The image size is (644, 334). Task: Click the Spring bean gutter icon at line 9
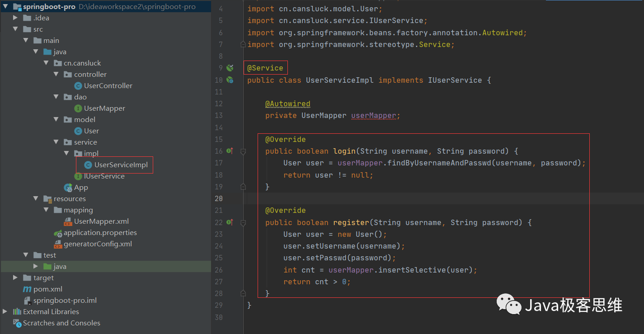[x=230, y=68]
